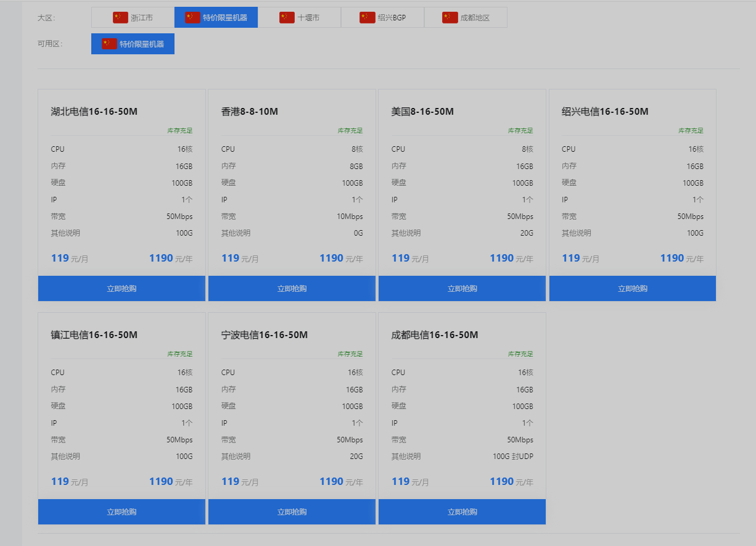Click the flag icon on 十堰市 tab
This screenshot has height=546, width=756.
pyautogui.click(x=287, y=17)
